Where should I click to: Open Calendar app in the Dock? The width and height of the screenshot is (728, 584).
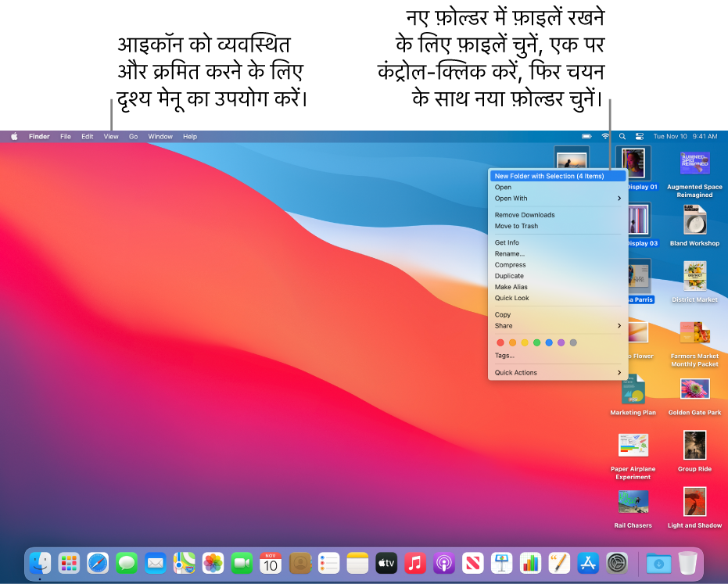(271, 564)
